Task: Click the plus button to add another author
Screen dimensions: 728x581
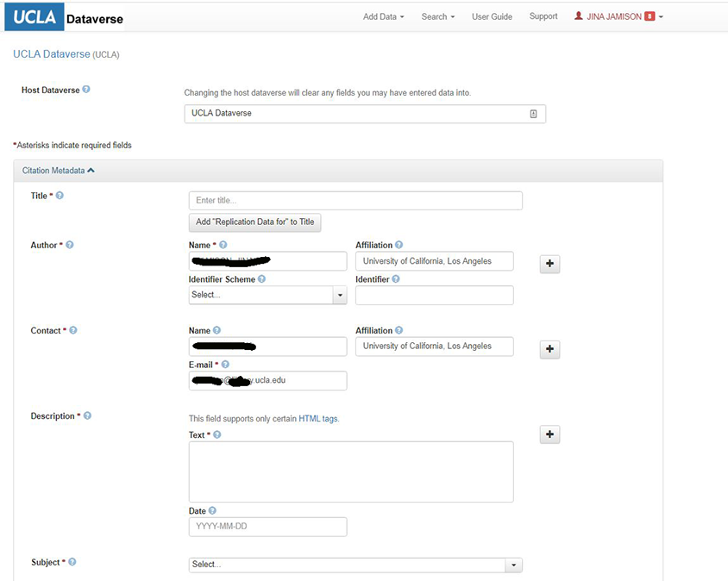Action: [x=549, y=264]
